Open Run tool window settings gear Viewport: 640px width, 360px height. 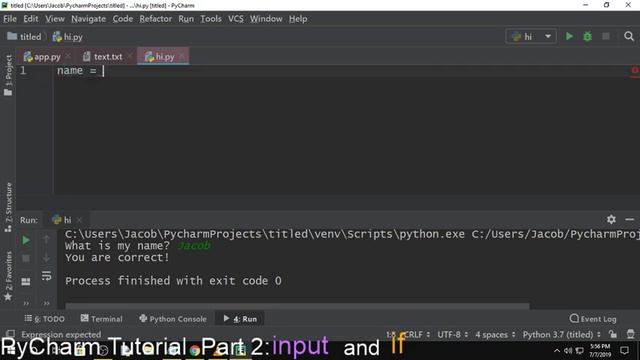(611, 219)
